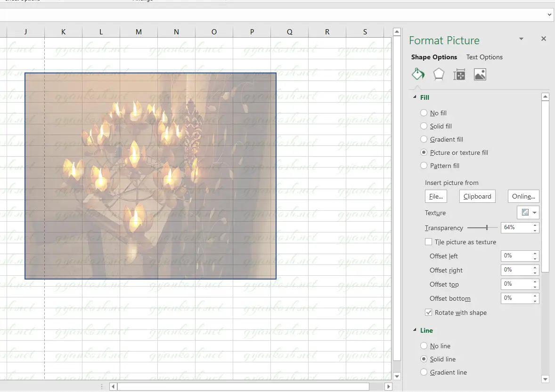Choose the Solid line option
This screenshot has height=392, width=555.
424,359
